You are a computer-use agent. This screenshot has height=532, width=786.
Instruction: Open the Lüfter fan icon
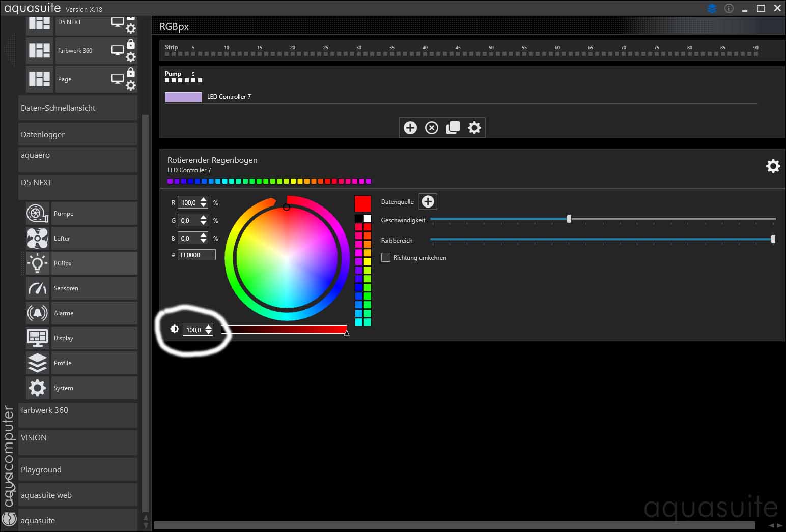[37, 239]
